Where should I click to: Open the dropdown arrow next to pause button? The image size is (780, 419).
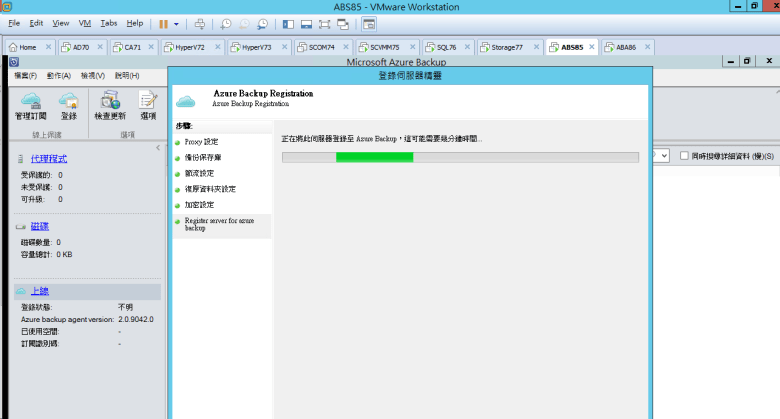(177, 23)
